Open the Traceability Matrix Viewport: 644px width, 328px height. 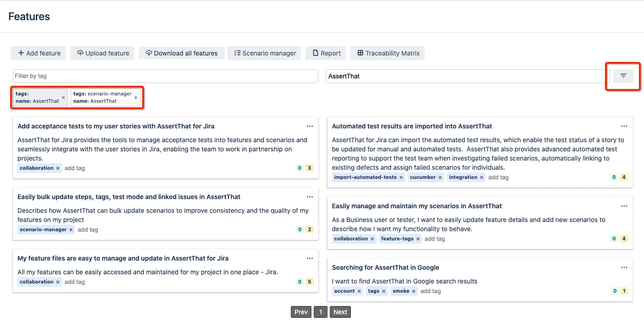click(x=388, y=53)
